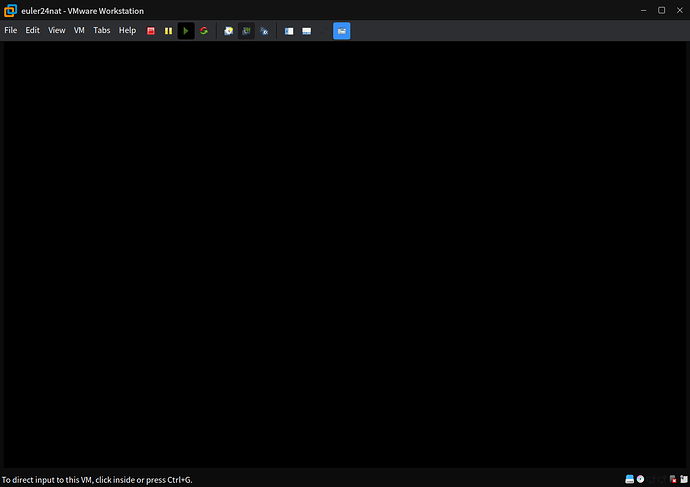Click the VMware Workstation logo in title bar
This screenshot has width=690, height=487.
(10, 10)
